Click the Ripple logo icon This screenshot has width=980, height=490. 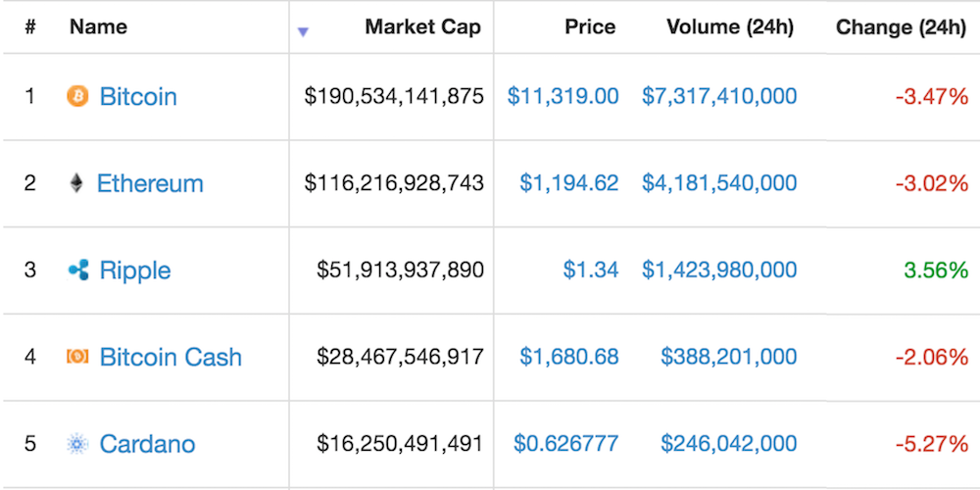coord(78,270)
